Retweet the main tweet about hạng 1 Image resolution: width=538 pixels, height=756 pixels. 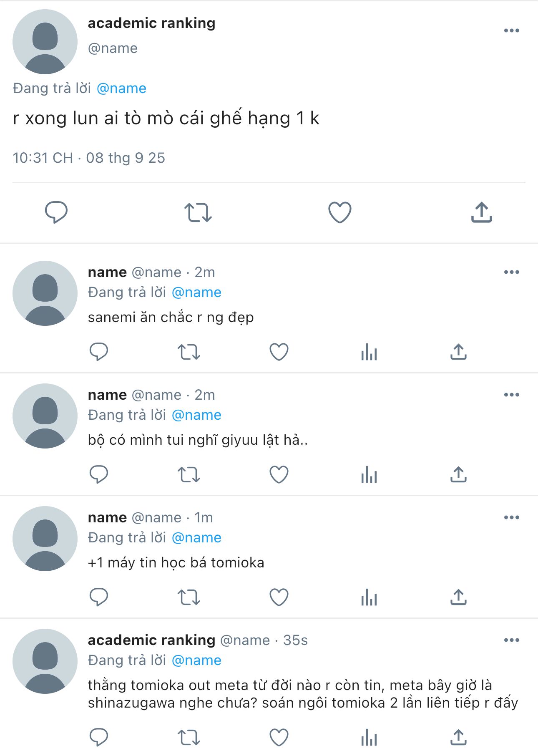[198, 212]
